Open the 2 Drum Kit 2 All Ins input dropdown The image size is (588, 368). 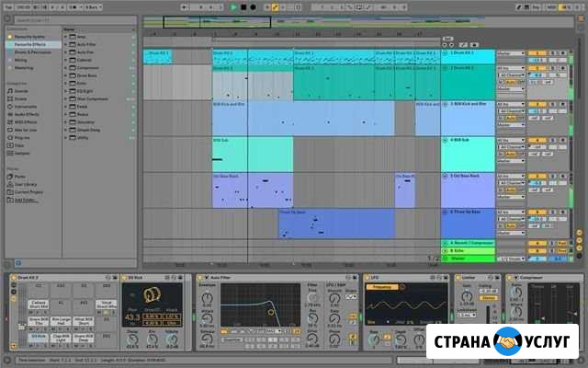coord(511,68)
